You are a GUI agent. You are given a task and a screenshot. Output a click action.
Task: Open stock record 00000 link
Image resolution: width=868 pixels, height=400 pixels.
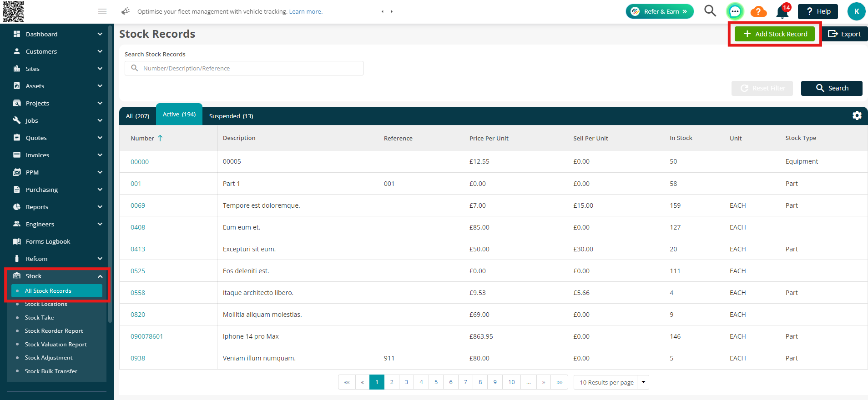(x=140, y=162)
